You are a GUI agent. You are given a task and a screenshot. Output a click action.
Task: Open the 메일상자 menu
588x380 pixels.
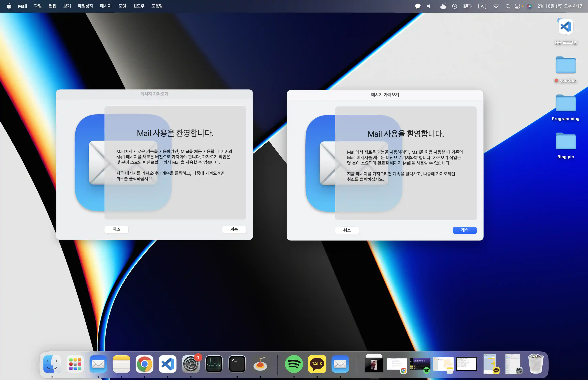85,6
